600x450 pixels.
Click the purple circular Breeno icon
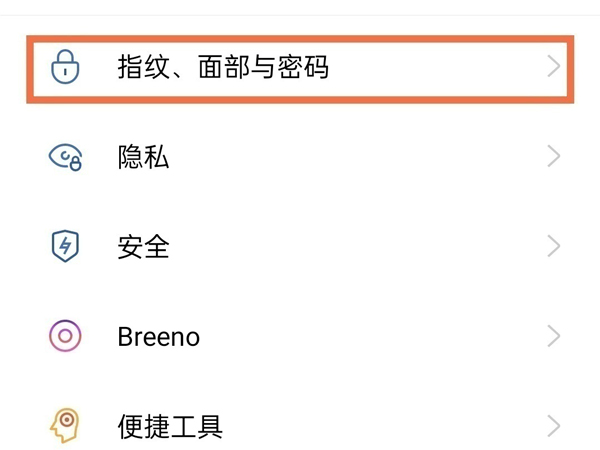pyautogui.click(x=65, y=336)
